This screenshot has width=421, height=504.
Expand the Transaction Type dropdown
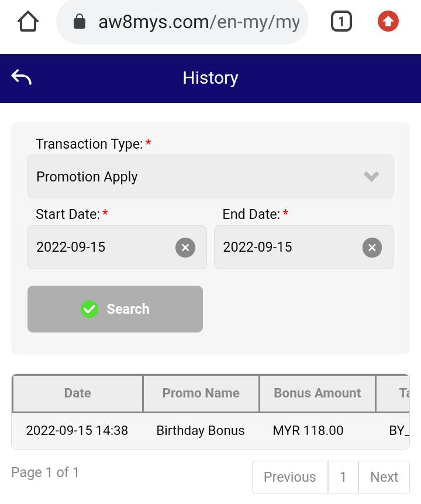(210, 177)
